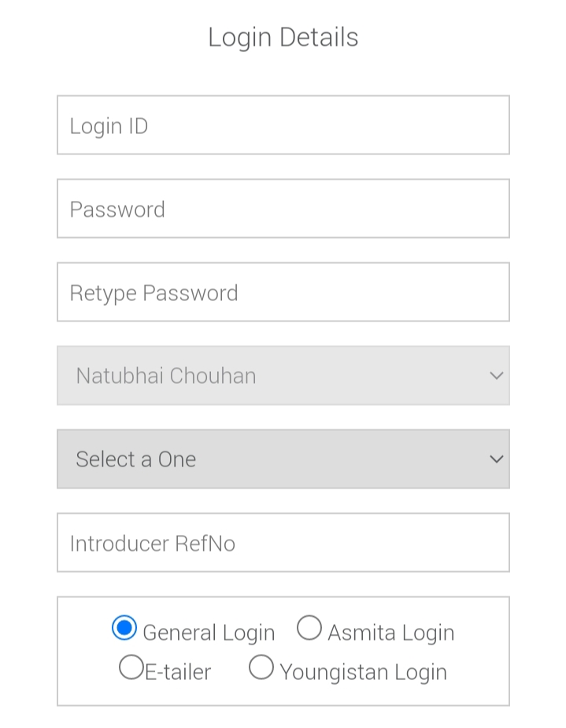
Task: Pick the Youngistan Login radio button
Action: [x=261, y=667]
